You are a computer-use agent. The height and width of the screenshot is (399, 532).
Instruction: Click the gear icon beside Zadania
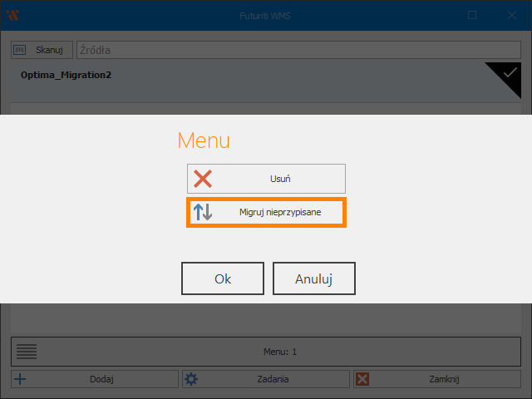(191, 379)
